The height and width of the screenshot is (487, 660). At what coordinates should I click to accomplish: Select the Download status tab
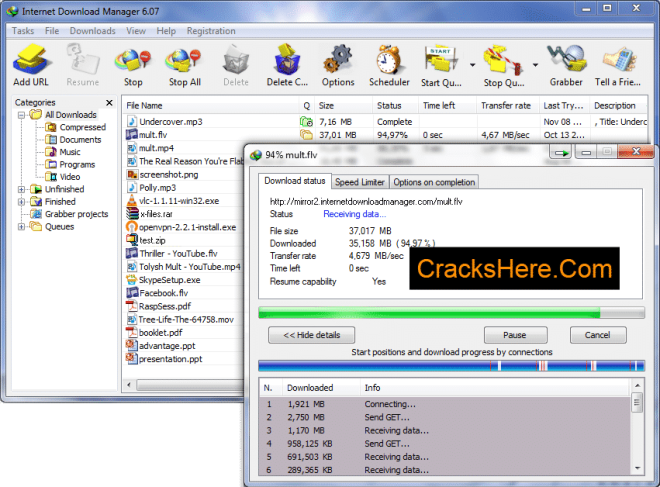coord(295,181)
